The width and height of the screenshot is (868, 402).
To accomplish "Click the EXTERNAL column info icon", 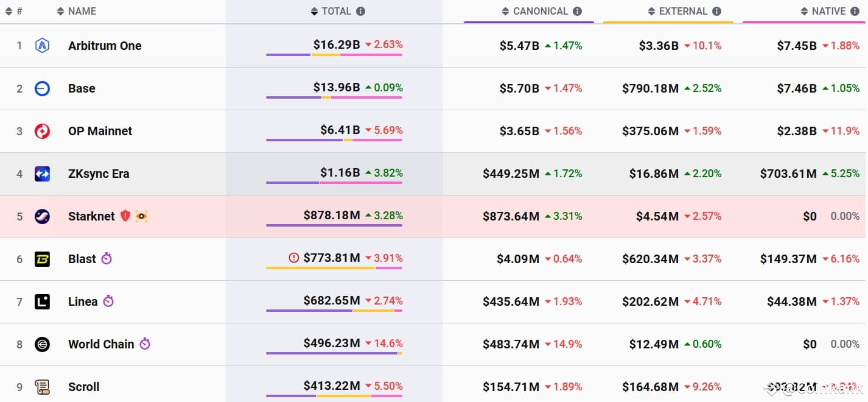I will tap(717, 10).
